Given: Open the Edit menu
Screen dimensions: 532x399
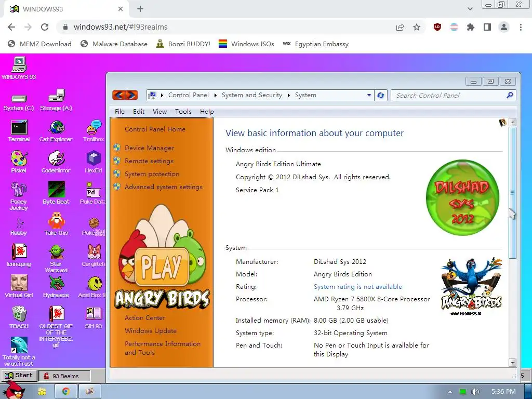Looking at the screenshot, I should 139,112.
